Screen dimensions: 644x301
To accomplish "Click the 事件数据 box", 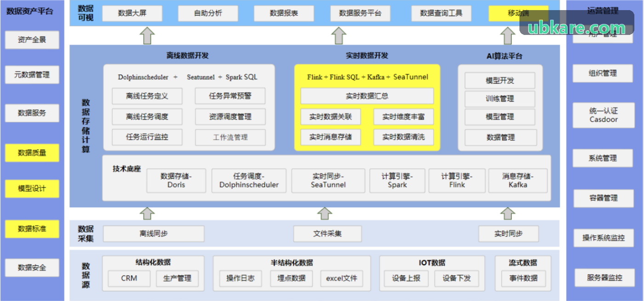I will coord(524,278).
